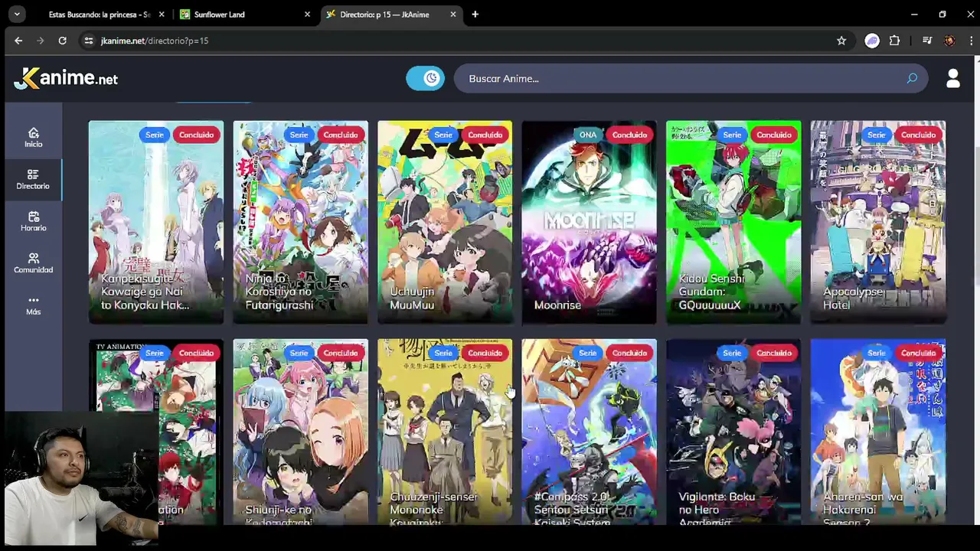Submit search with the magnifier icon
The height and width of the screenshot is (551, 980).
[x=912, y=78]
